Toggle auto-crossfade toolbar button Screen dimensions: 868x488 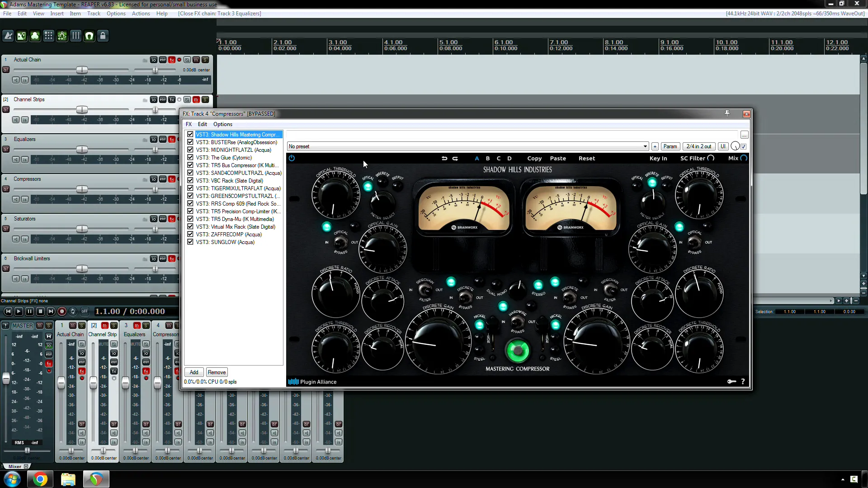click(x=22, y=36)
